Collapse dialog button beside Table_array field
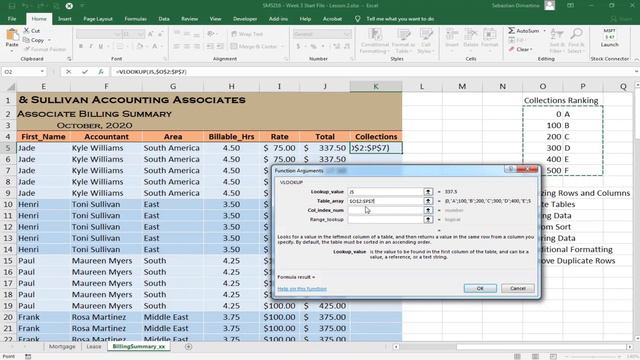 click(x=428, y=201)
